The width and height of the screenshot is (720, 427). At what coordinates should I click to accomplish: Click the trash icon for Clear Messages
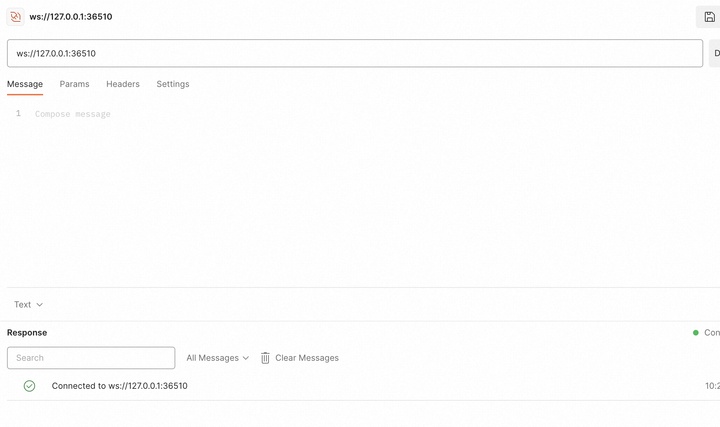tap(265, 358)
